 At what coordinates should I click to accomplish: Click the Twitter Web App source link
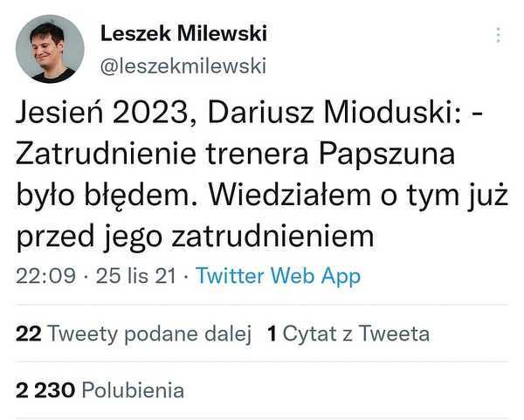click(x=278, y=276)
